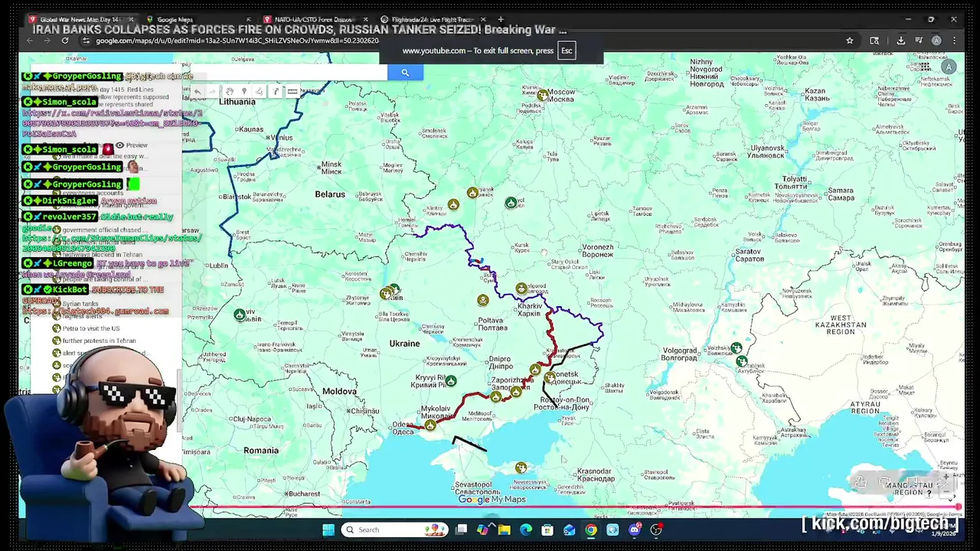
Task: Open the NATO-UA/CSTO Force Disposition tab
Action: tap(312, 19)
